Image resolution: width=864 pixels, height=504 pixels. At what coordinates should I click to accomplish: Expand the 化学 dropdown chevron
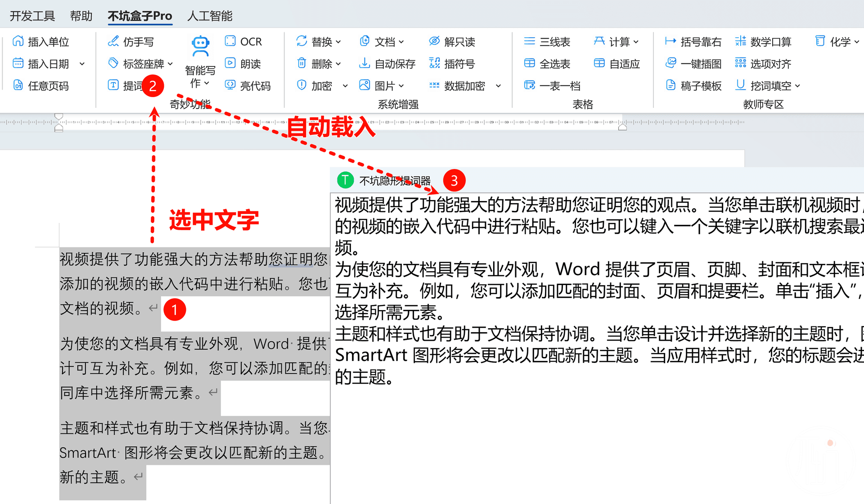click(856, 42)
